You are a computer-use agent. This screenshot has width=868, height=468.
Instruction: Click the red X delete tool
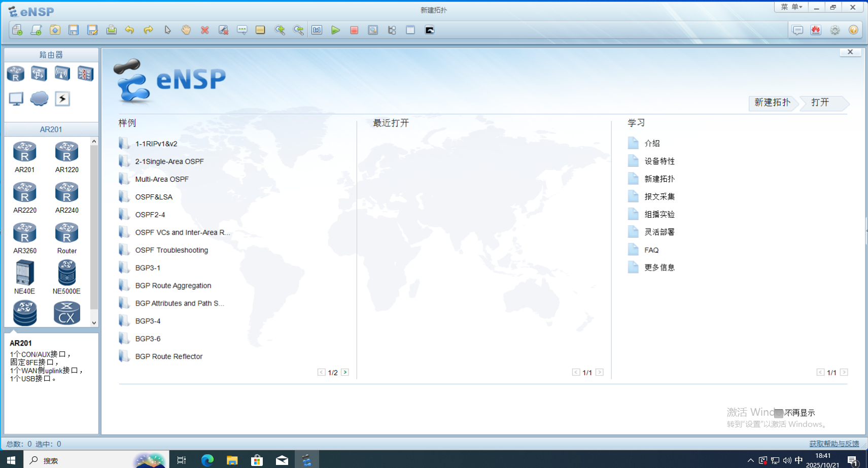(204, 30)
